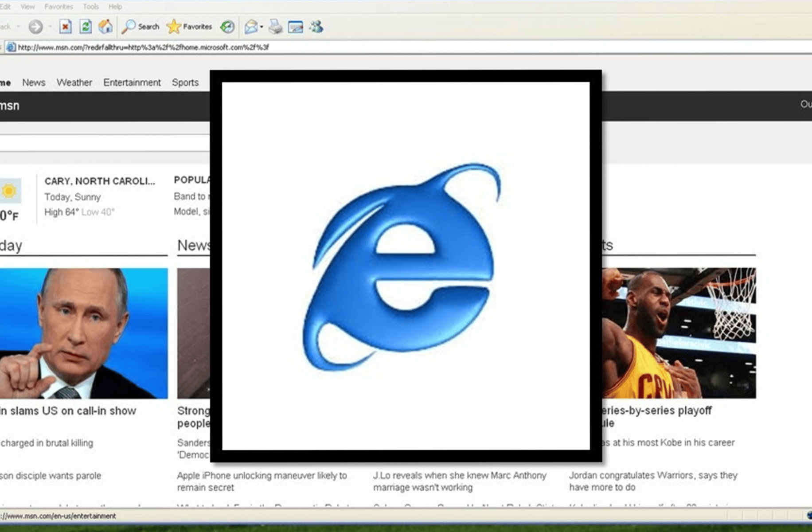Click the Print icon

[275, 27]
